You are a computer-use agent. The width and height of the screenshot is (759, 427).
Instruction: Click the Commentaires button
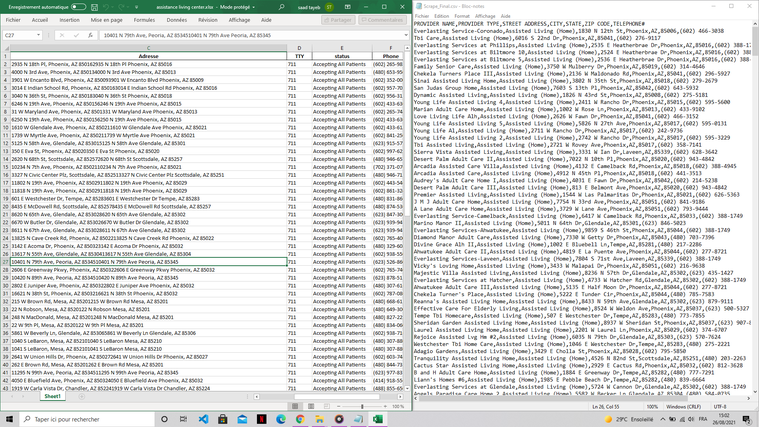(382, 19)
